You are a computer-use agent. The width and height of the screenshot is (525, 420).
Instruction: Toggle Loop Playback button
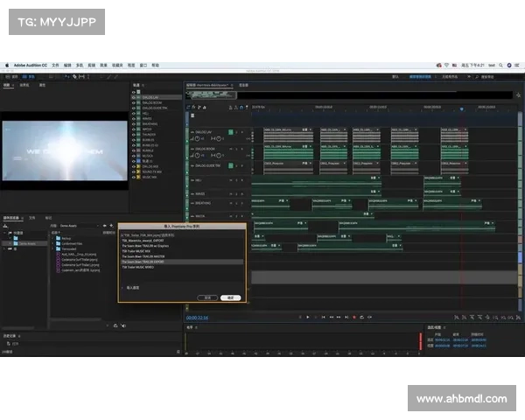click(x=362, y=317)
